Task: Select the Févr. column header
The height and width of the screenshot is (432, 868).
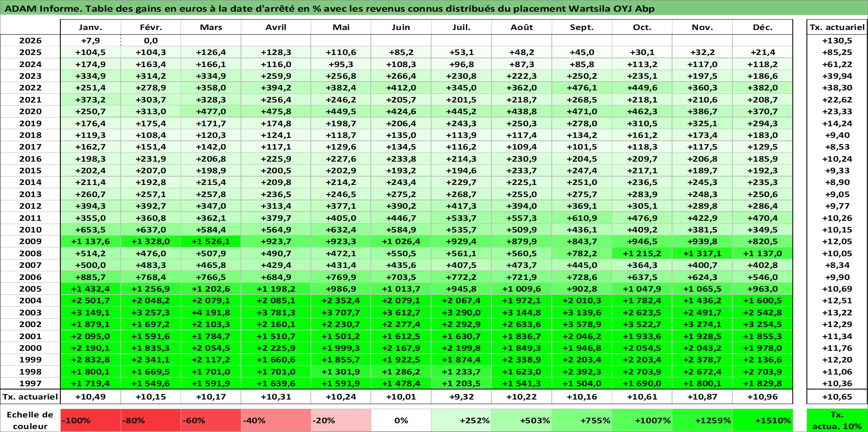Action: [x=151, y=27]
